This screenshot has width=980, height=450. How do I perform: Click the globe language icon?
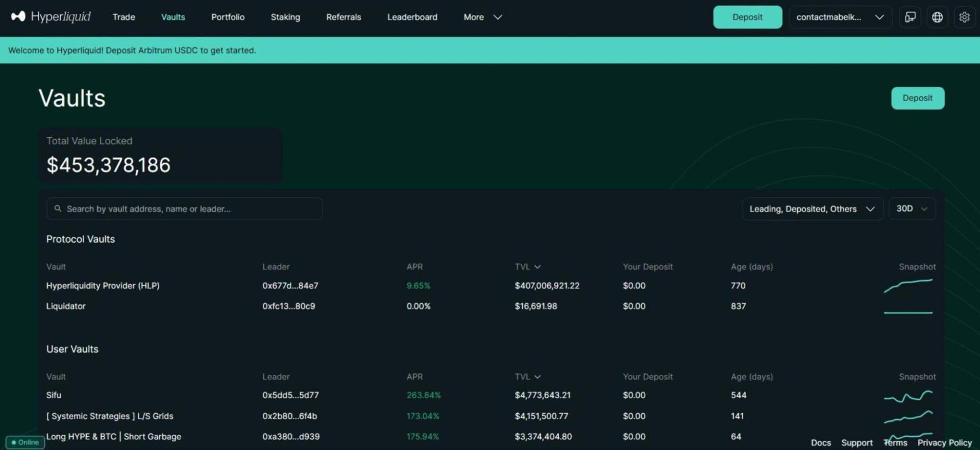937,17
